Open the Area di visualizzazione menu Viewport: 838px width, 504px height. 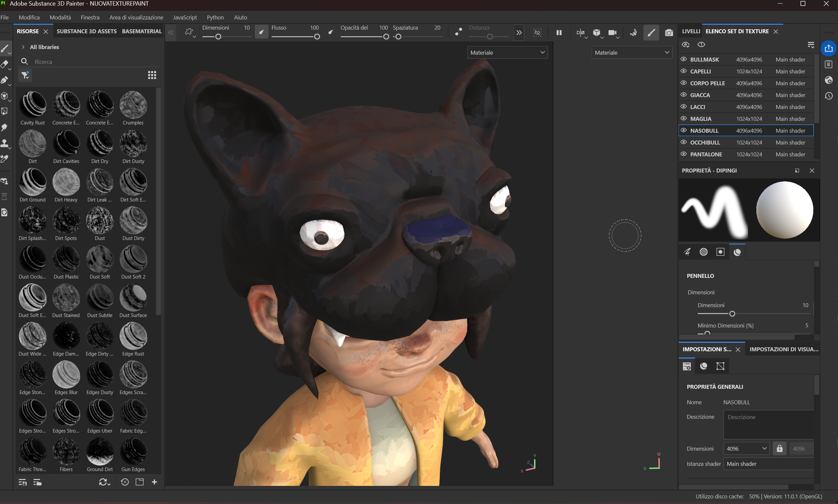pyautogui.click(x=136, y=17)
